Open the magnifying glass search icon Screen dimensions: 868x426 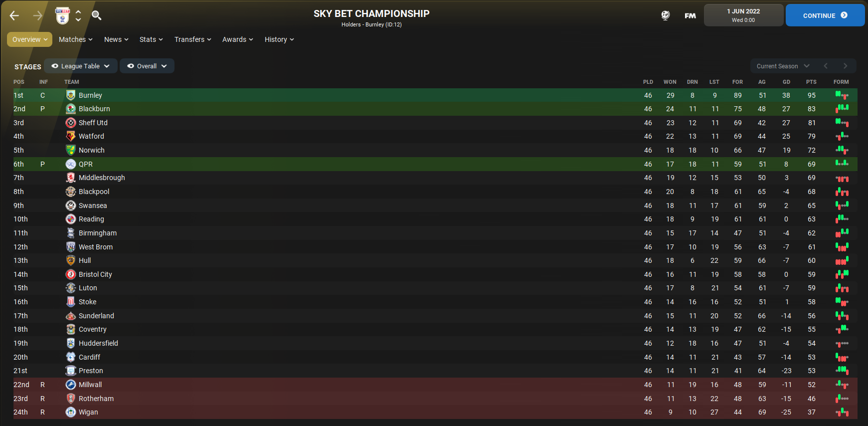97,15
